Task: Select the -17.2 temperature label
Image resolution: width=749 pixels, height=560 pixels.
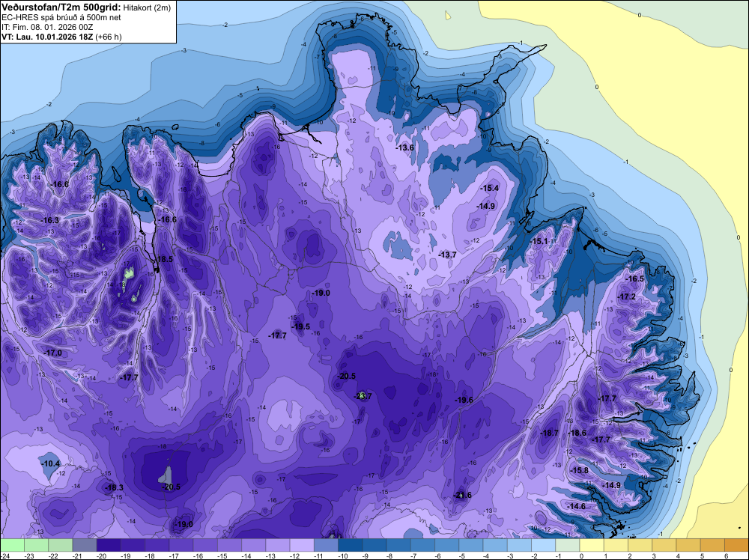Action: pos(626,296)
